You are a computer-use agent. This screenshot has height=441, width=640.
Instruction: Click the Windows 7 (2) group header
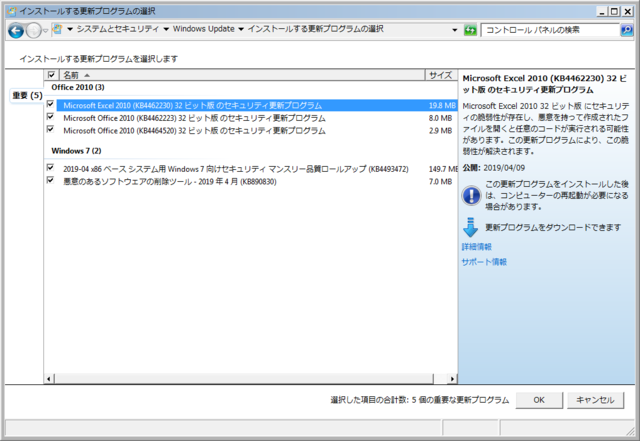(x=76, y=151)
